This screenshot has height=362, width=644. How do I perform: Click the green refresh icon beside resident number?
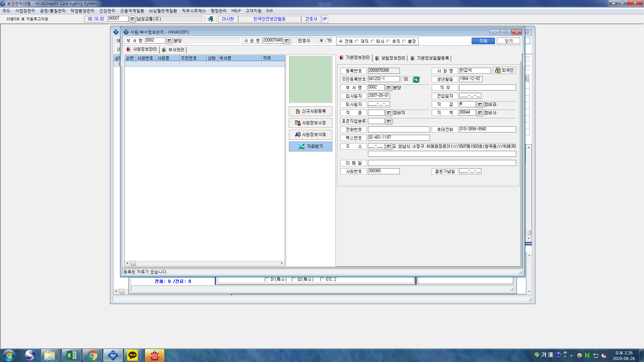[416, 79]
